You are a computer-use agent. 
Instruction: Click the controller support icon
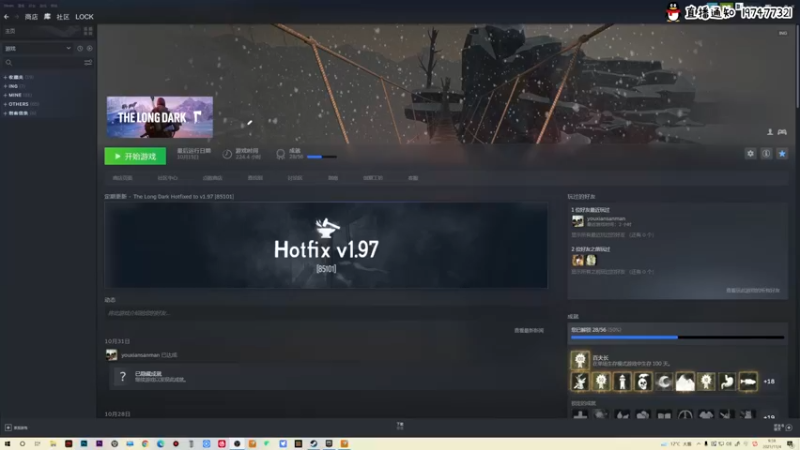[782, 132]
